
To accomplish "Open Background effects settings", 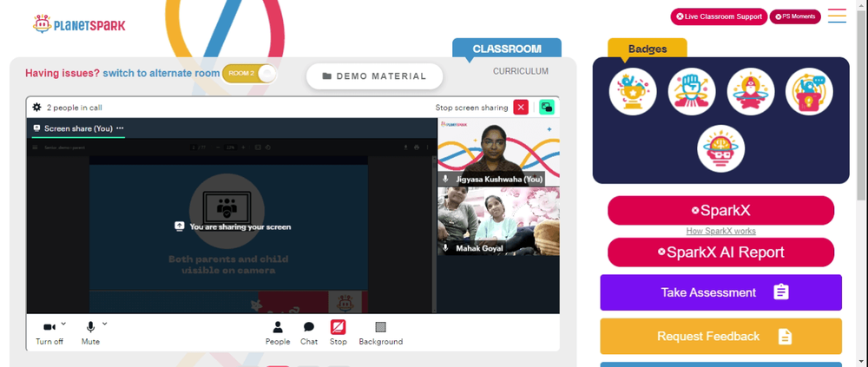I will [x=381, y=333].
